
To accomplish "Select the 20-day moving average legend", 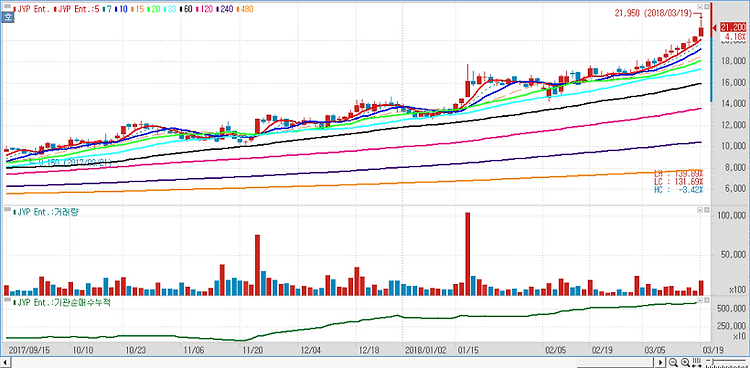I will [154, 8].
